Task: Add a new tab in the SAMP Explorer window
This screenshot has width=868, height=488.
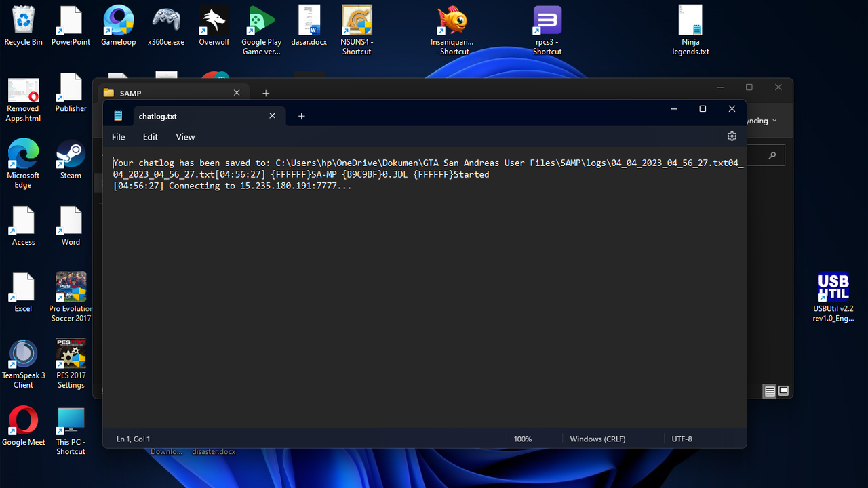Action: pos(266,93)
